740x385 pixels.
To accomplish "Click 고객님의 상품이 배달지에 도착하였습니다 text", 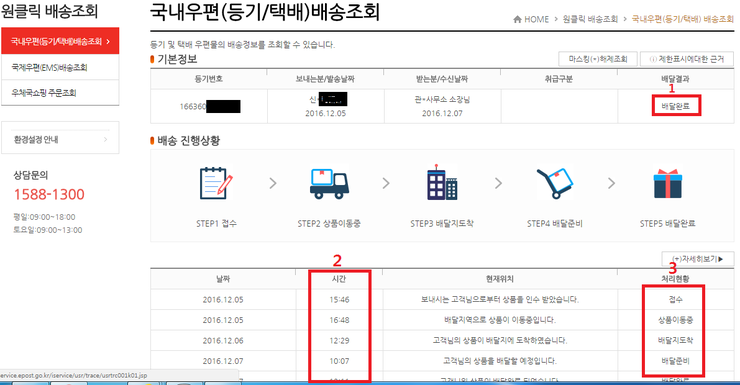I will point(500,340).
